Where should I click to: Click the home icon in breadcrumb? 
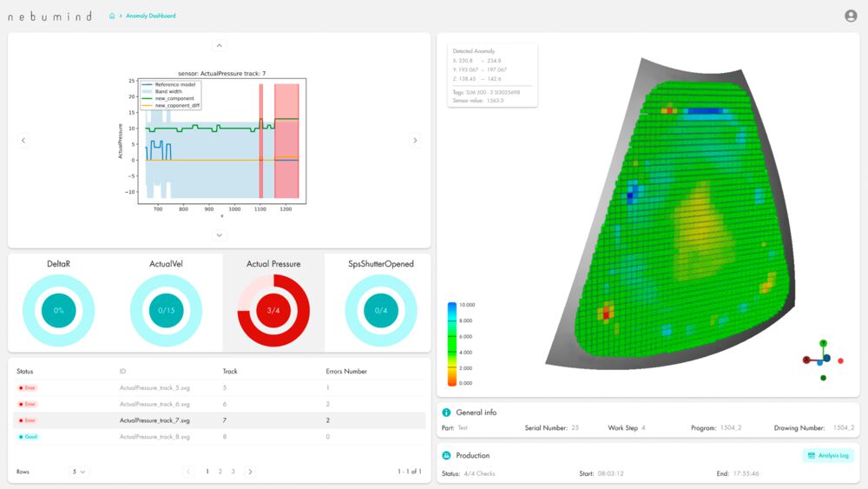coord(112,16)
